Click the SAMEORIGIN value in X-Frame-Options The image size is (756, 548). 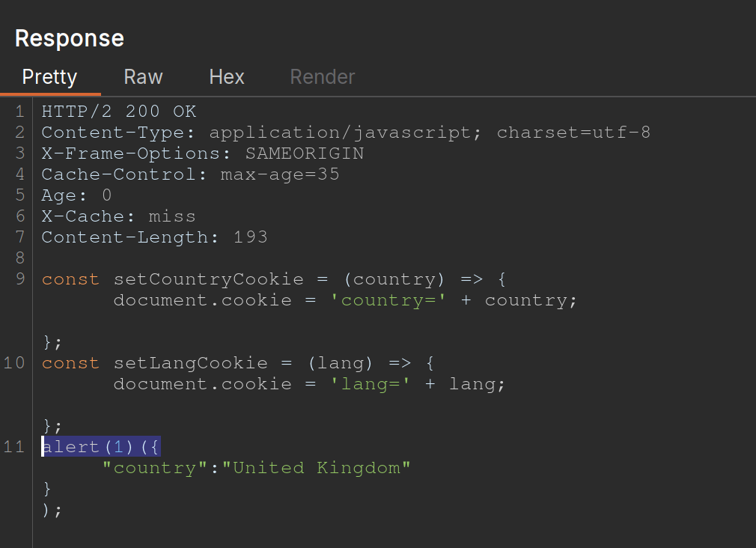pyautogui.click(x=304, y=153)
